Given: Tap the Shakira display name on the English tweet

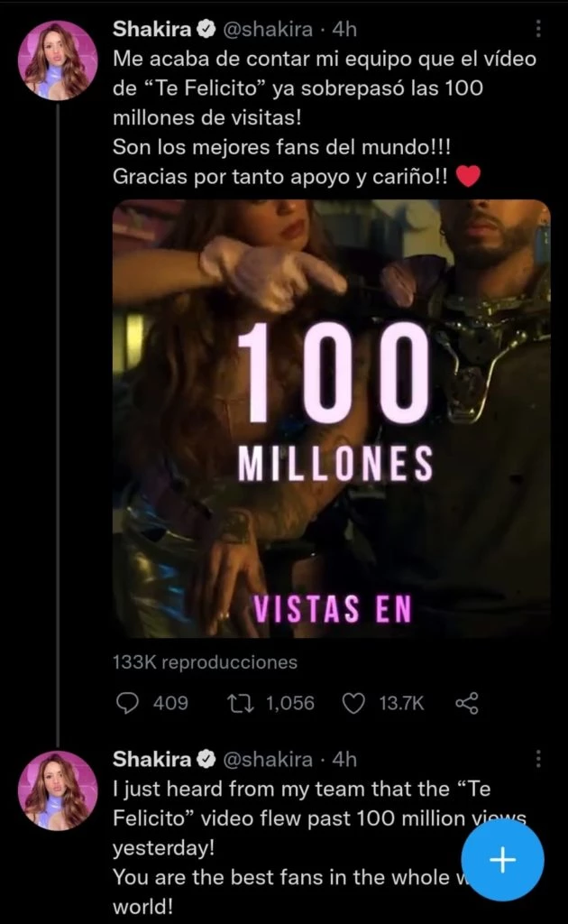Looking at the screenshot, I should pyautogui.click(x=151, y=758).
